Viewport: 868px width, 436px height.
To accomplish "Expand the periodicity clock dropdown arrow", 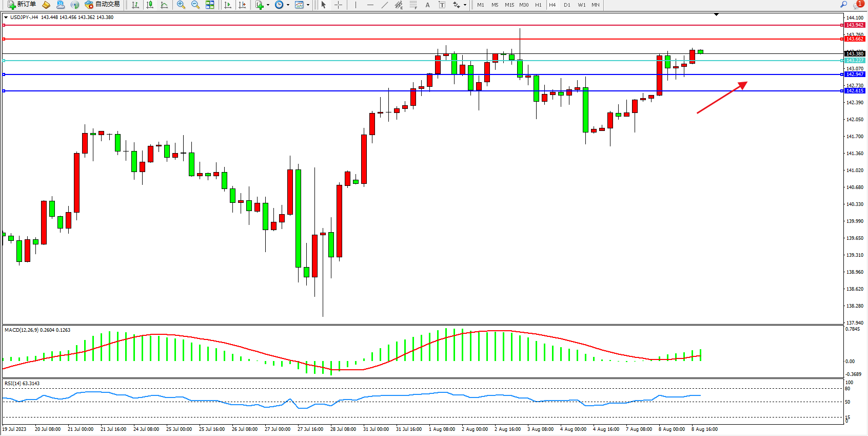I will [x=288, y=5].
